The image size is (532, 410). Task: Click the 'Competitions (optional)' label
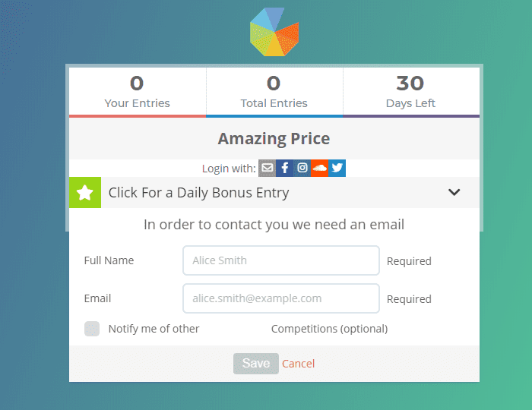coord(329,329)
